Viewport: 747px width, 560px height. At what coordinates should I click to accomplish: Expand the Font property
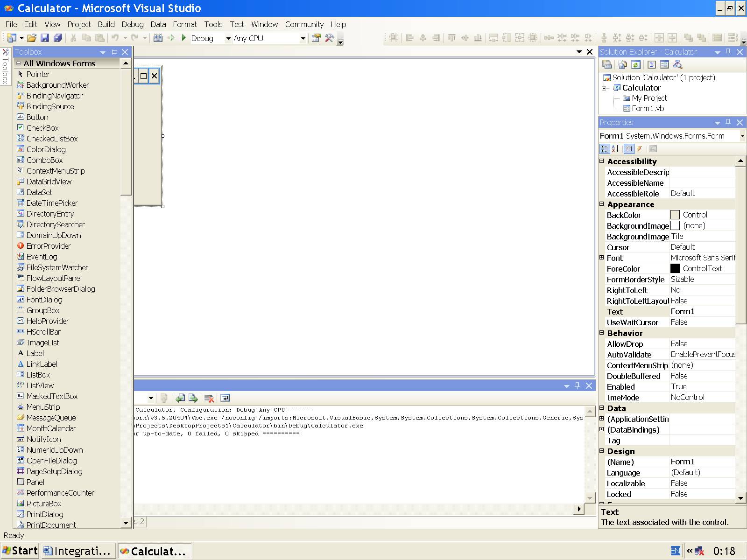pos(602,258)
